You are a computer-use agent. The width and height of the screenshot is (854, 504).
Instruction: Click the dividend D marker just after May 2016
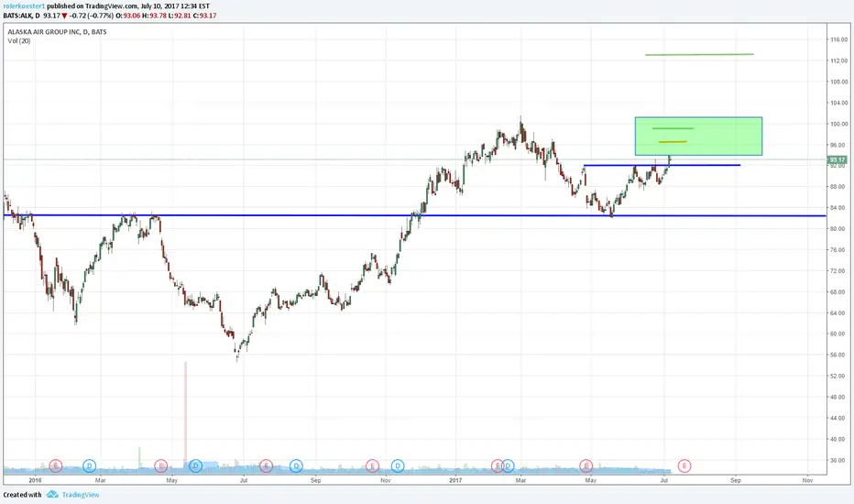click(195, 466)
